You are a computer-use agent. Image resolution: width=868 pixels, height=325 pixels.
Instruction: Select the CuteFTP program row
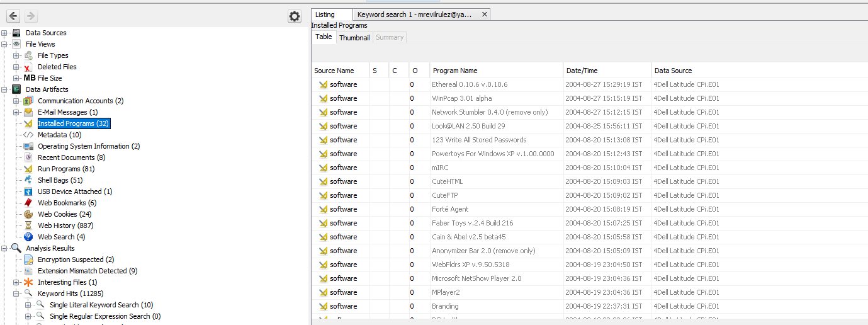coord(590,195)
